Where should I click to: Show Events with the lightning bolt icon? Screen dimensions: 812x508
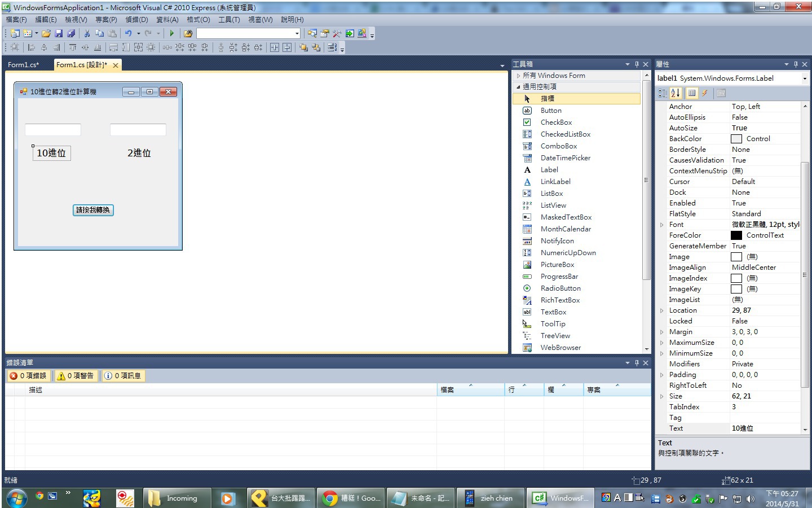[705, 93]
